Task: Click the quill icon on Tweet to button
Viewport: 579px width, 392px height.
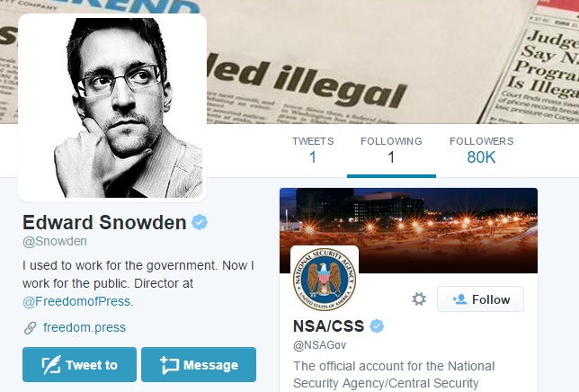Action: pyautogui.click(x=51, y=365)
